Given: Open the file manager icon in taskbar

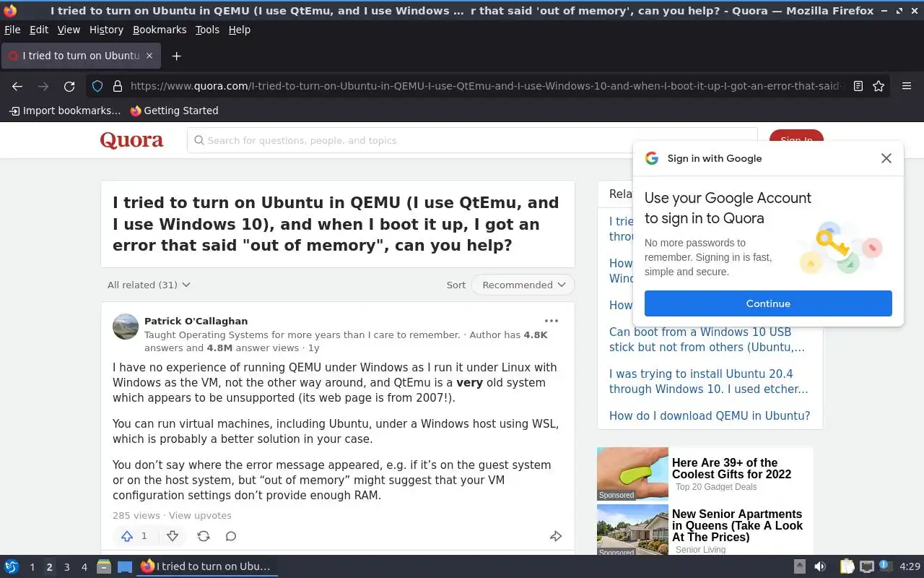Looking at the screenshot, I should (x=104, y=566).
